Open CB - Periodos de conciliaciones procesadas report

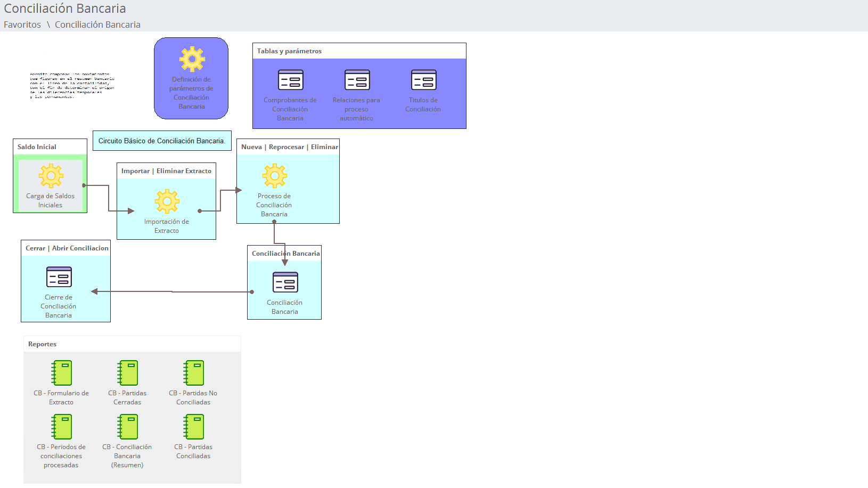62,427
